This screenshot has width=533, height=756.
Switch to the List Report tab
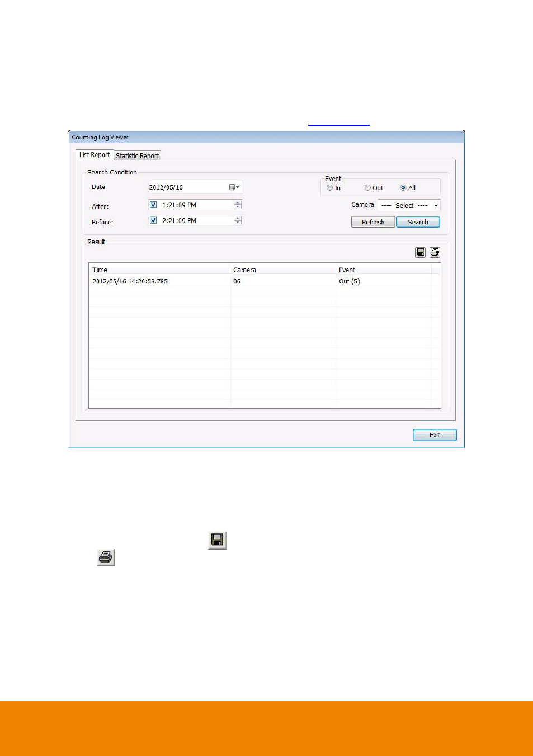point(95,155)
